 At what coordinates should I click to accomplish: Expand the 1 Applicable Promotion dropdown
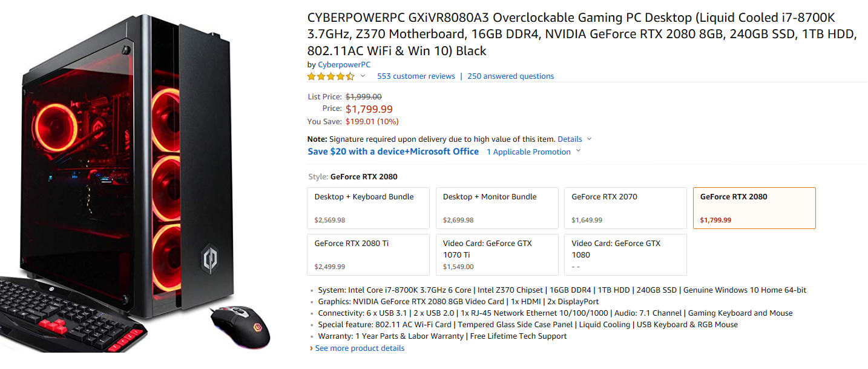coord(578,151)
